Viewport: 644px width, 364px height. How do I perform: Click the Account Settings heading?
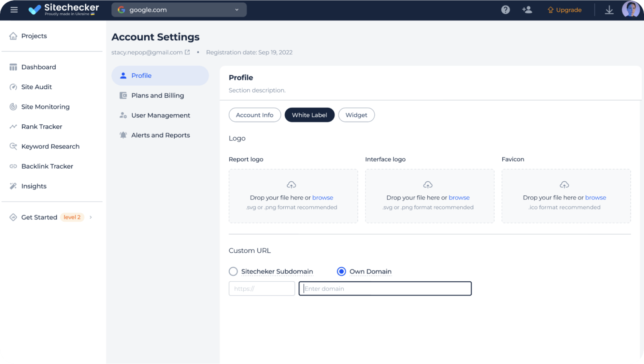tap(155, 37)
